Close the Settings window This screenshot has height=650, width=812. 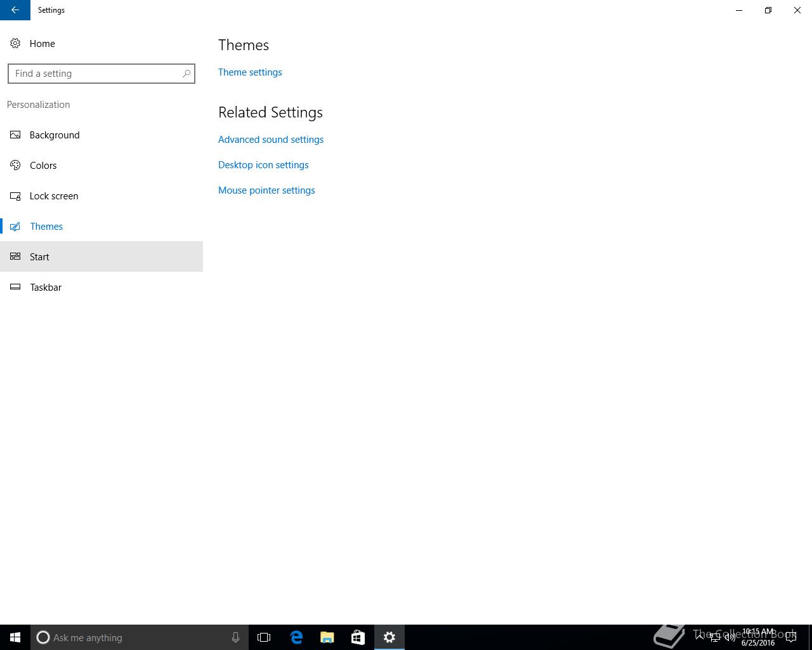pyautogui.click(x=797, y=10)
